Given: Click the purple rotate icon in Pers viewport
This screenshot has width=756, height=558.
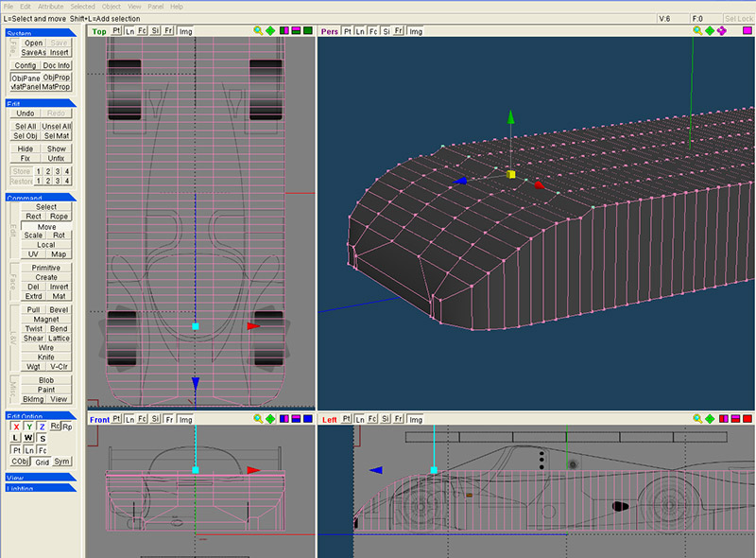Looking at the screenshot, I should click(722, 31).
